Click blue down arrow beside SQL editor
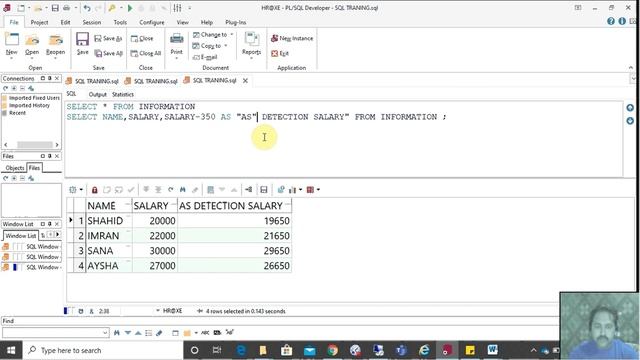This screenshot has width=640, height=360. click(x=630, y=121)
